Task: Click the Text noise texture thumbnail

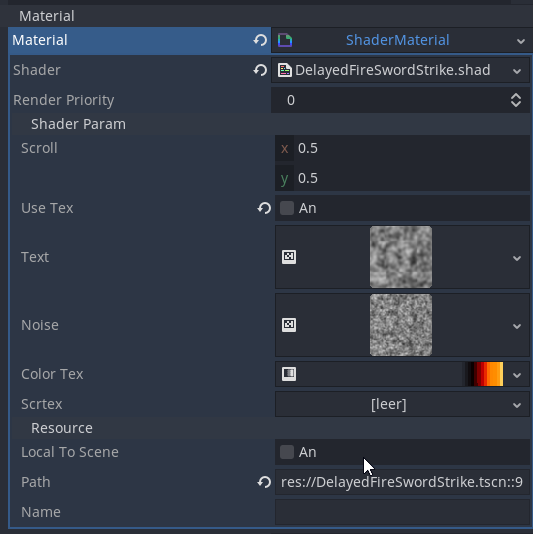Action: tap(401, 257)
